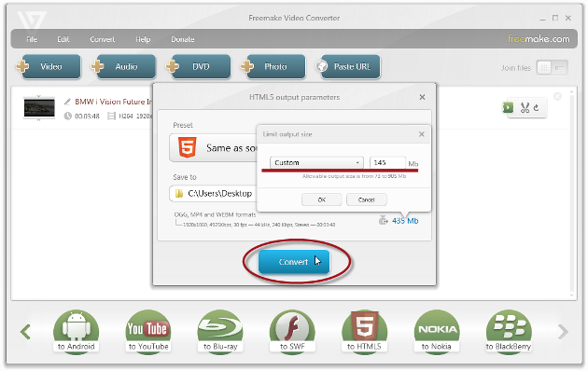This screenshot has height=371, width=588.
Task: Play the BMW video preview
Action: tap(508, 108)
